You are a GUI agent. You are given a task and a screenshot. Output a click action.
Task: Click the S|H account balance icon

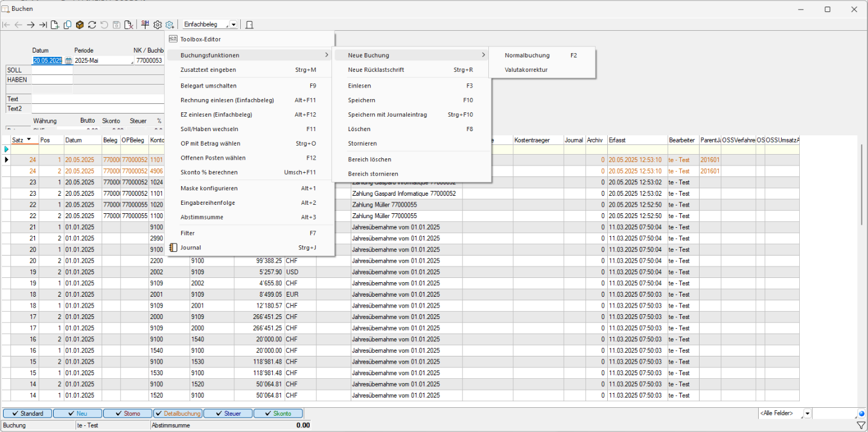pyautogui.click(x=145, y=25)
